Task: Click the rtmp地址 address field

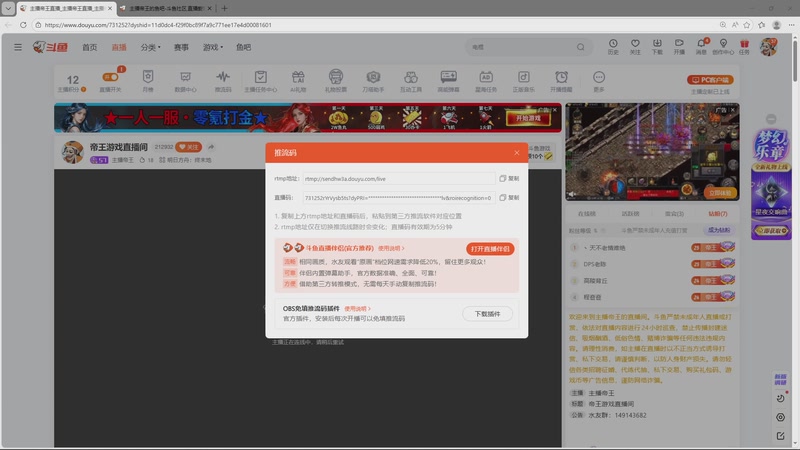Action: [x=398, y=179]
